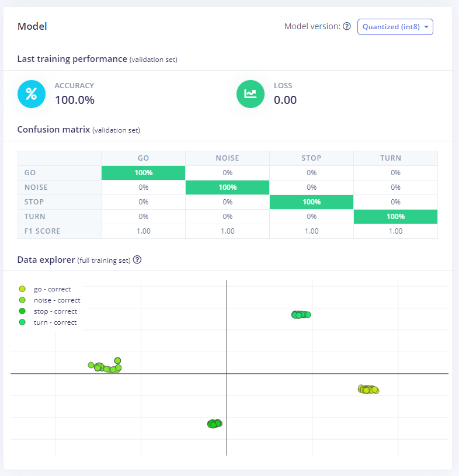459x476 pixels.
Task: Click the NOISE row label
Action: tap(36, 187)
